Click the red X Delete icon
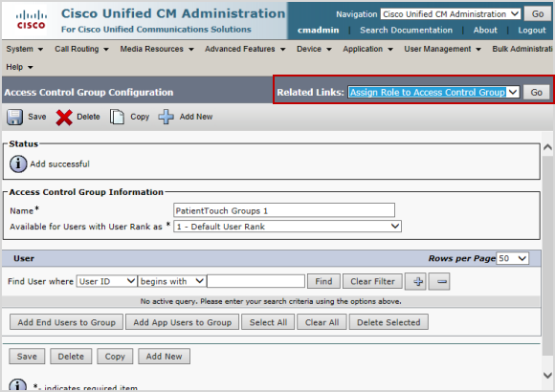Screen dimensions: 555x392 pyautogui.click(x=64, y=117)
